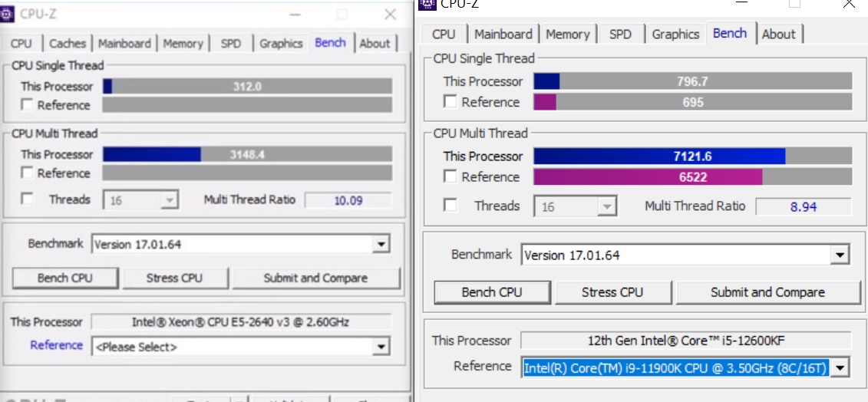Click Stress CPU button in right window
The height and width of the screenshot is (402, 868).
[612, 292]
